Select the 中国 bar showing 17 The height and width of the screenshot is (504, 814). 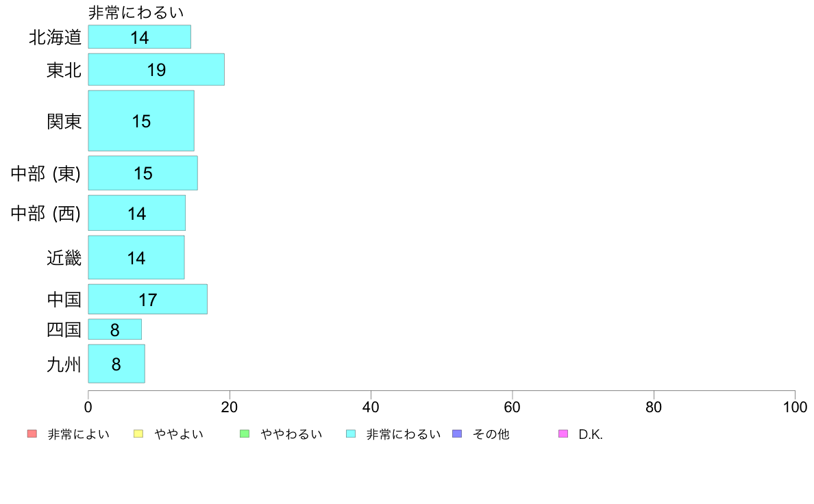point(148,299)
